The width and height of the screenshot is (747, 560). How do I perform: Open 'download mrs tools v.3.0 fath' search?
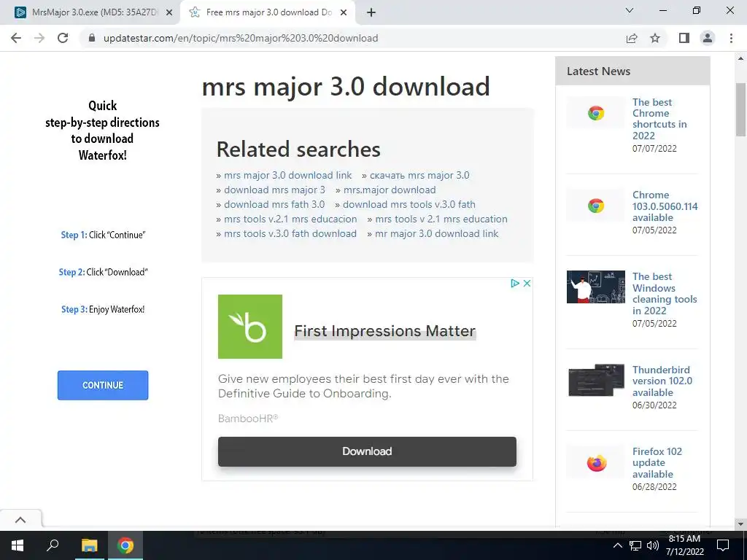pyautogui.click(x=409, y=204)
